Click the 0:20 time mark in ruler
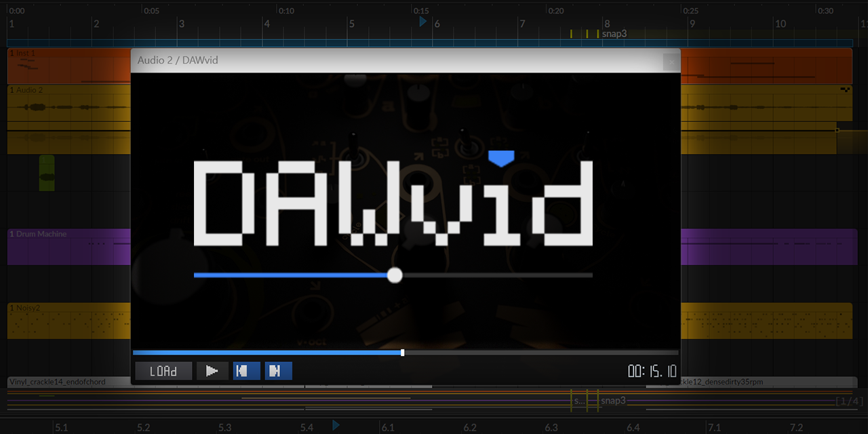The image size is (868, 434). pyautogui.click(x=556, y=11)
